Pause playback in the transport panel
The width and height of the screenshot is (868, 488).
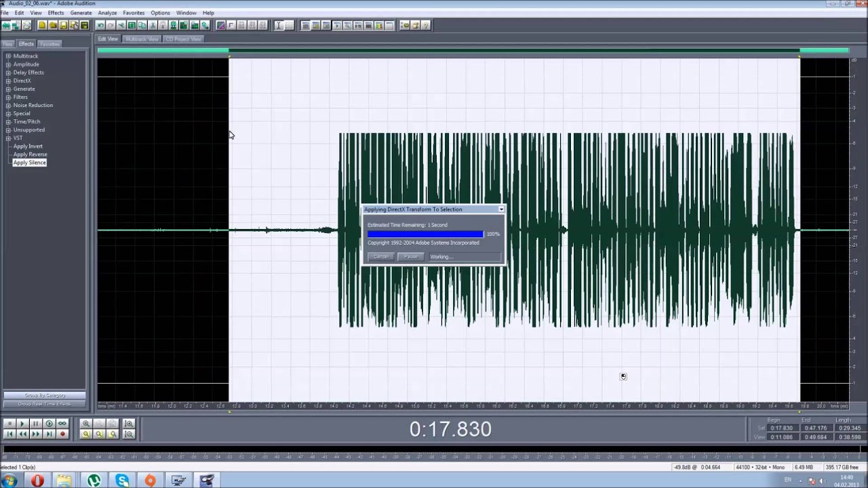pyautogui.click(x=35, y=424)
